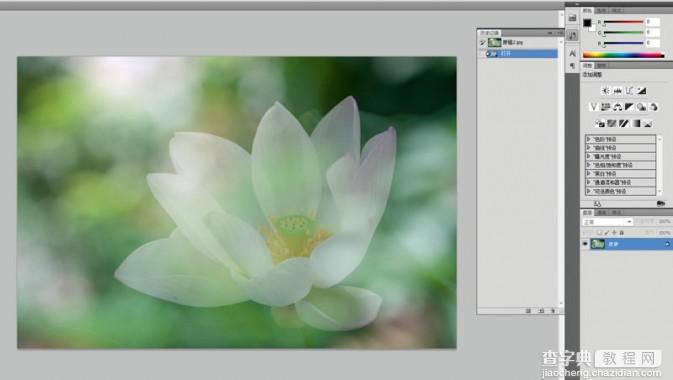Create a new snapshot in History panel

(541, 310)
